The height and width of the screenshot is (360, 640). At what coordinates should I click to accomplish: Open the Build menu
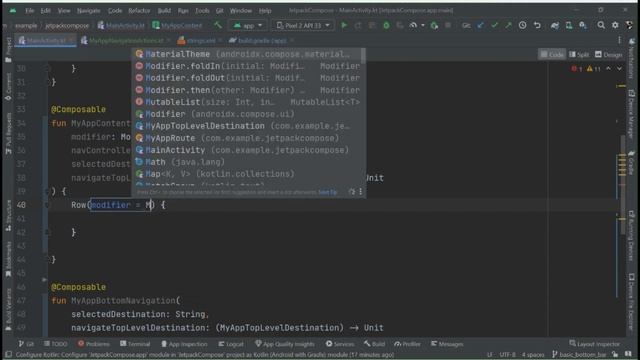164,11
